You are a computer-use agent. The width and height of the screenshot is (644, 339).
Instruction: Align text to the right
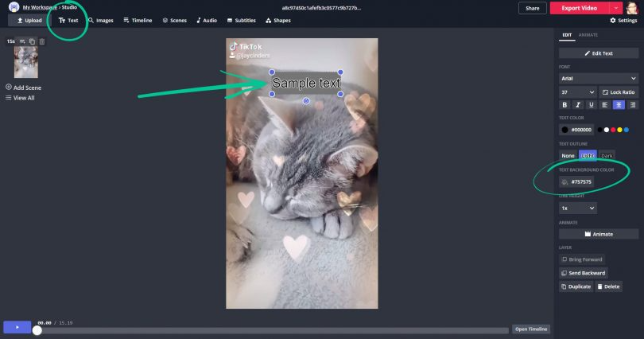pyautogui.click(x=631, y=104)
